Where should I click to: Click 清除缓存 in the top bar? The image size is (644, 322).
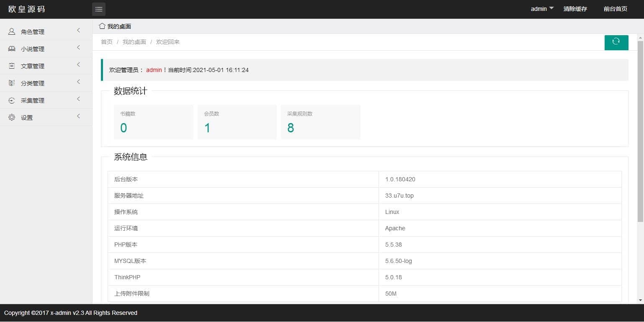[x=575, y=9]
